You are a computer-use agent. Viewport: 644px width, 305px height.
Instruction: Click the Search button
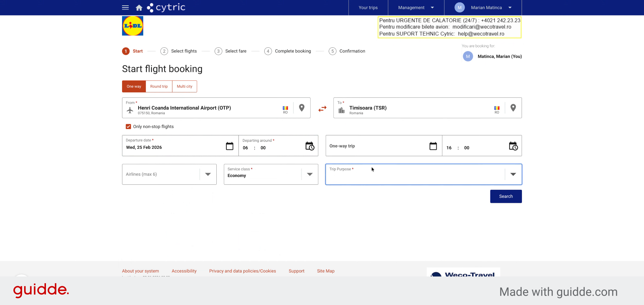(506, 197)
